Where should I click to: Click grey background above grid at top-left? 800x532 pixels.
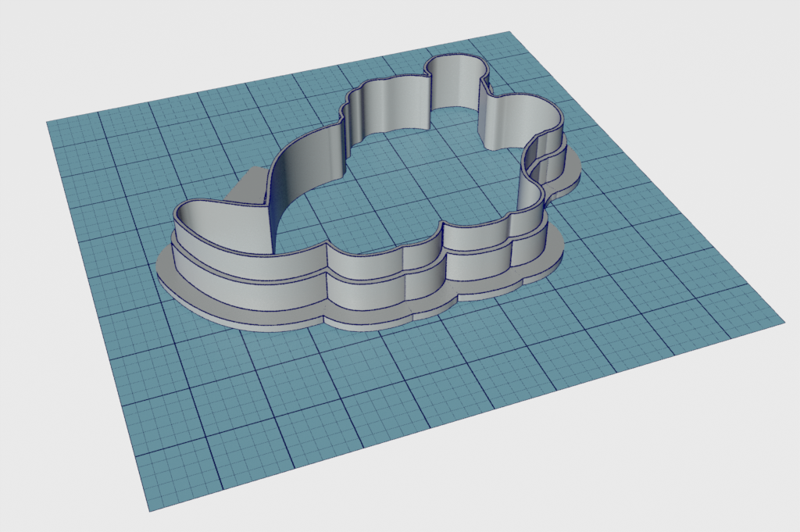click(x=117, y=47)
